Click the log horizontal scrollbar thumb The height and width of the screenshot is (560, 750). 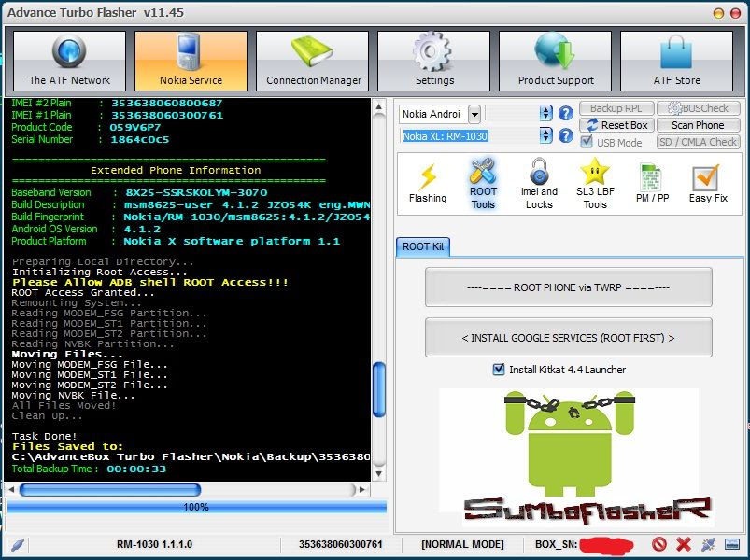tap(110, 490)
